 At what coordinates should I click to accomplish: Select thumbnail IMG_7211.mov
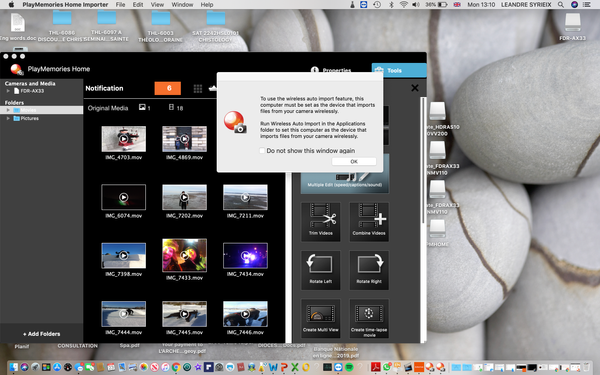tap(245, 197)
